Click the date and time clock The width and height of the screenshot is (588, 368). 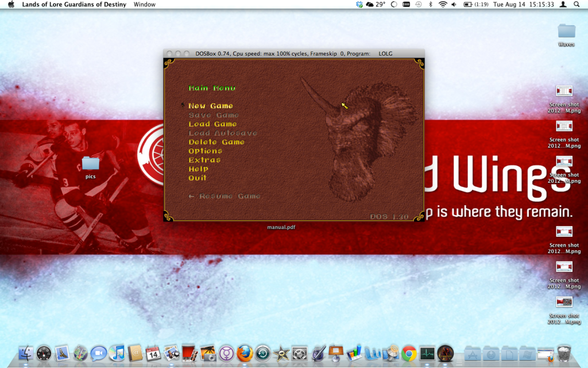pyautogui.click(x=524, y=5)
